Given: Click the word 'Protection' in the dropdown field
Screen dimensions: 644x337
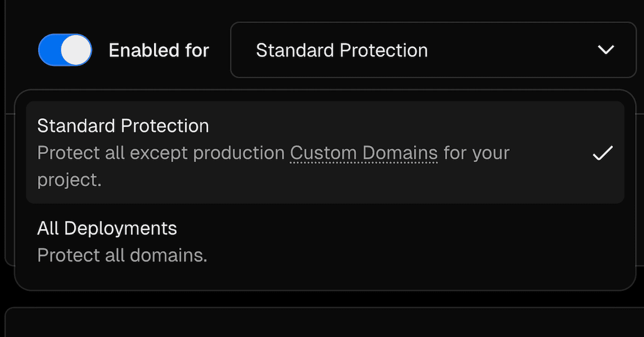Looking at the screenshot, I should (x=384, y=50).
